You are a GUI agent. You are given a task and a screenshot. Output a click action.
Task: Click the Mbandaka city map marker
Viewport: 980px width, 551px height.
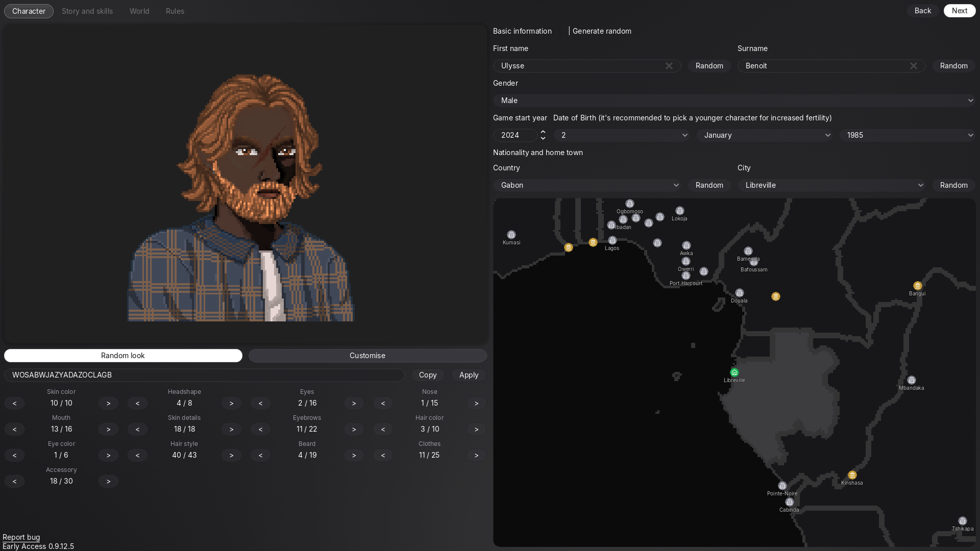click(911, 380)
